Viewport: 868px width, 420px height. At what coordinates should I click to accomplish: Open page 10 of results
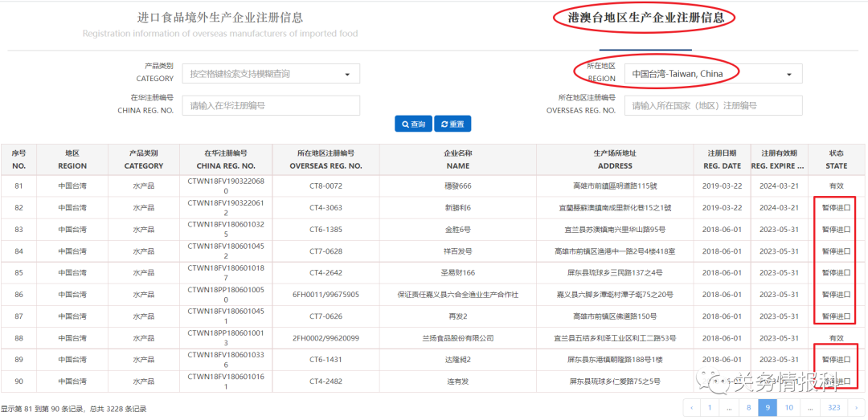[x=789, y=408]
